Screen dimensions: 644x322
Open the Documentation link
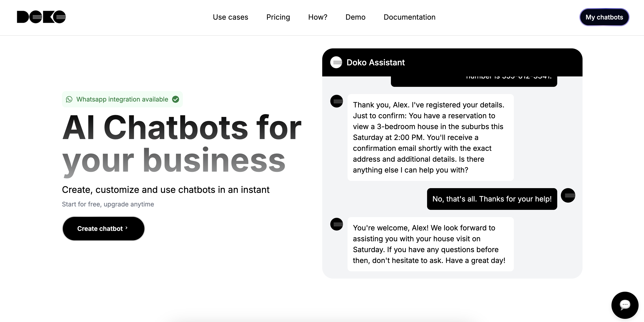(409, 17)
